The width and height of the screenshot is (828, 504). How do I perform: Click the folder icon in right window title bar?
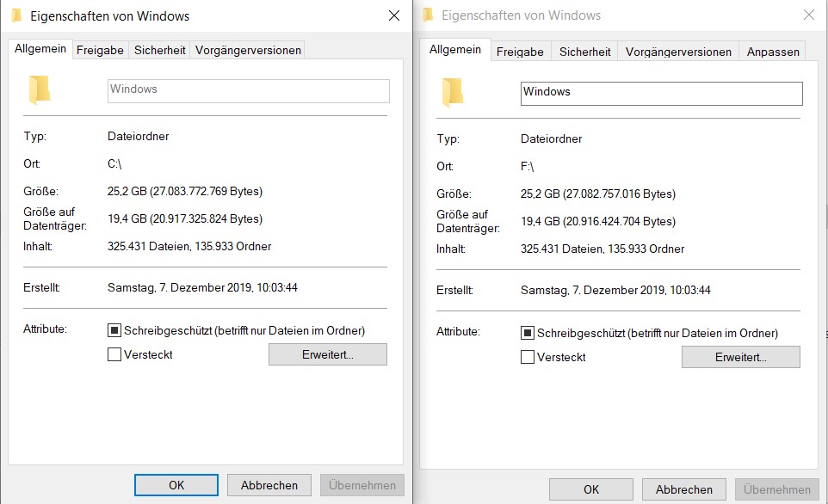coord(428,15)
